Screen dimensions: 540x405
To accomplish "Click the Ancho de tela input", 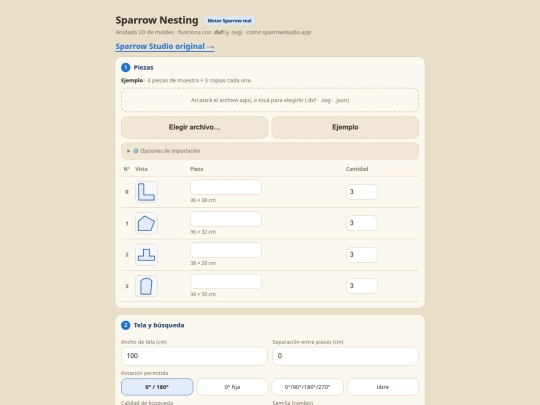I will point(194,356).
